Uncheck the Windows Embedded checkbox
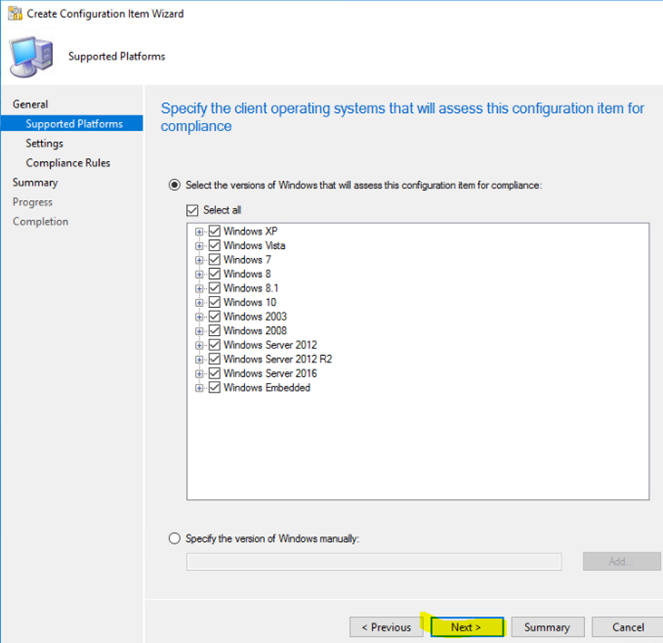Viewport: 663px width, 643px height. click(x=215, y=388)
